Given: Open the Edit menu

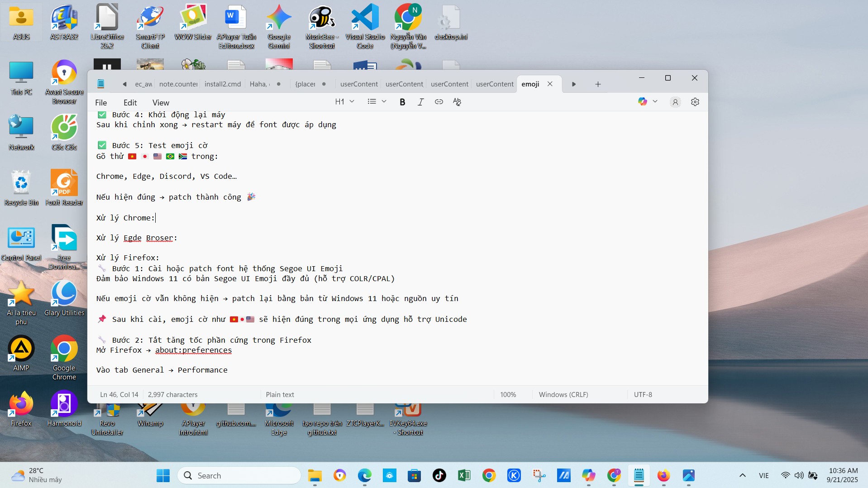Looking at the screenshot, I should click(130, 102).
